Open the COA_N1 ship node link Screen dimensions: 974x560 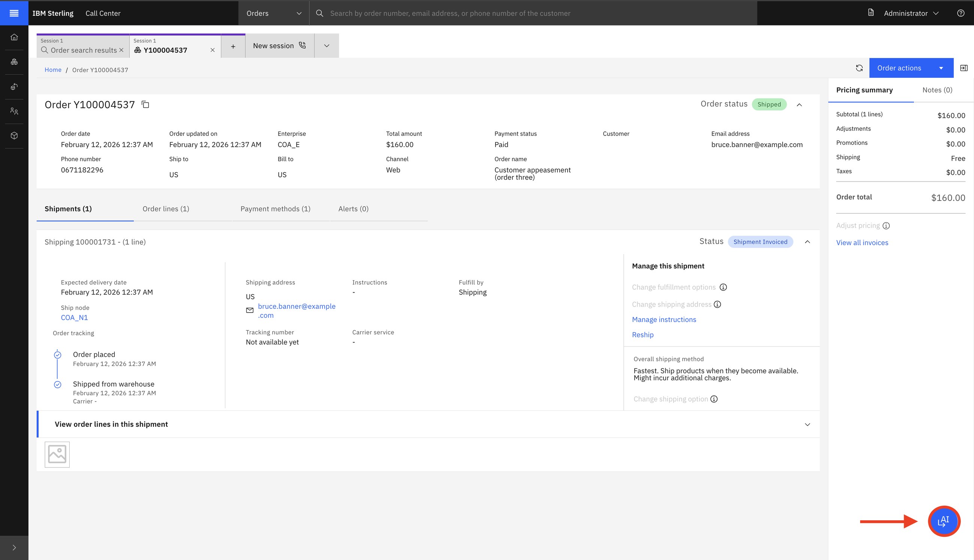point(74,318)
